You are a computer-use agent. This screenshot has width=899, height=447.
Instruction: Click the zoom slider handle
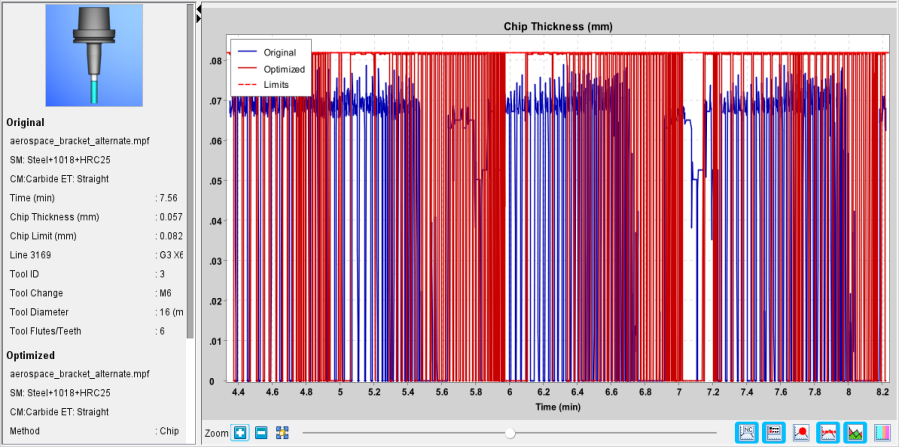[x=510, y=433]
